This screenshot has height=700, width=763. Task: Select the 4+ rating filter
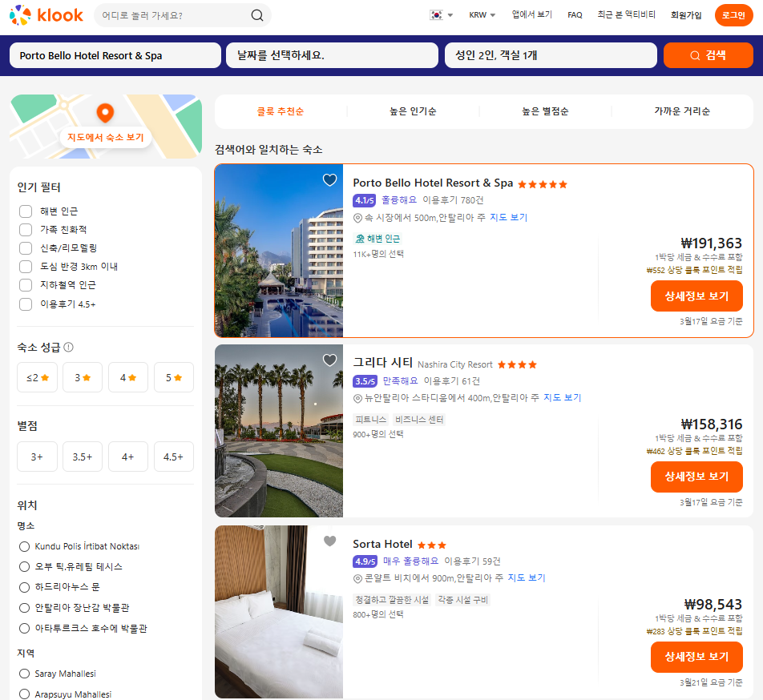pyautogui.click(x=128, y=457)
